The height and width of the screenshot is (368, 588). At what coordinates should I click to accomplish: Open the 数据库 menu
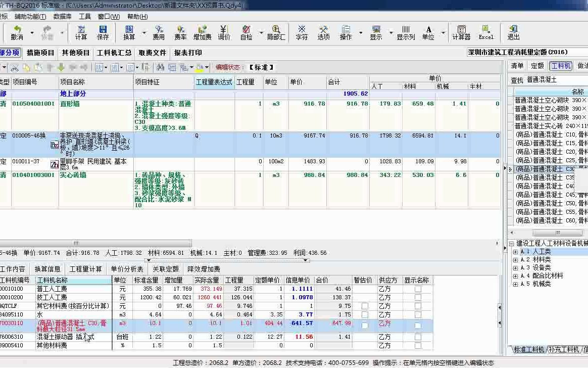pos(62,17)
